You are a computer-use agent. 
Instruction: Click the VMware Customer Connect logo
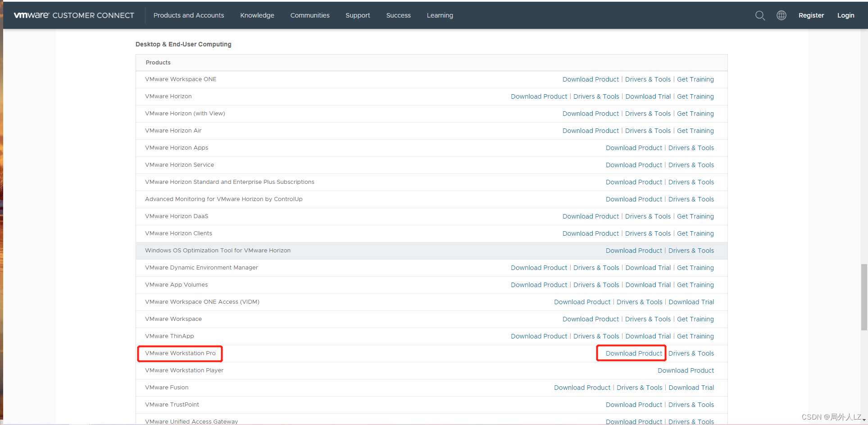[74, 15]
